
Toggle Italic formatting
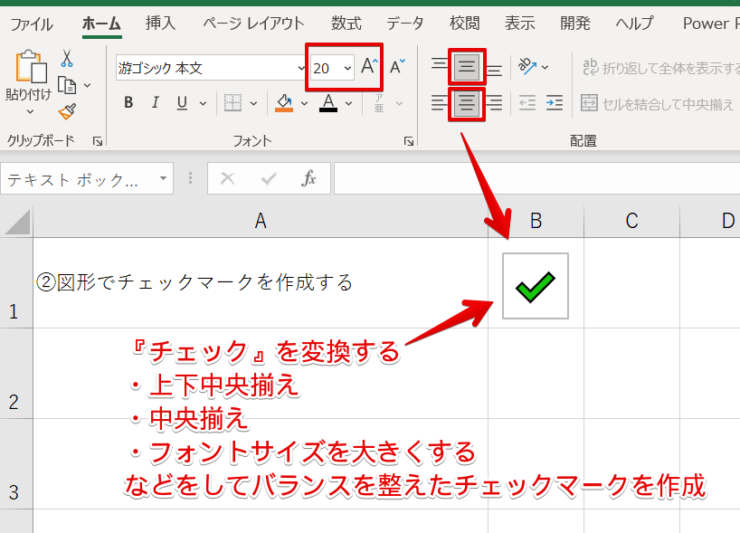coord(155,103)
